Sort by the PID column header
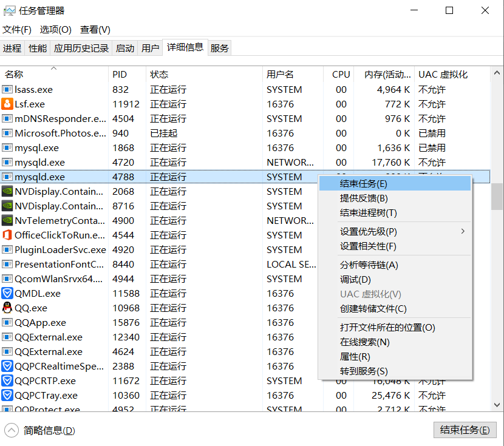 127,75
